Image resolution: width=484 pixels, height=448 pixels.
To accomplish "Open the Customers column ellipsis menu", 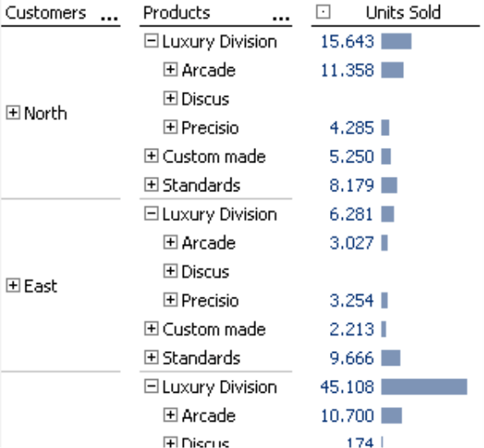I will coord(110,19).
